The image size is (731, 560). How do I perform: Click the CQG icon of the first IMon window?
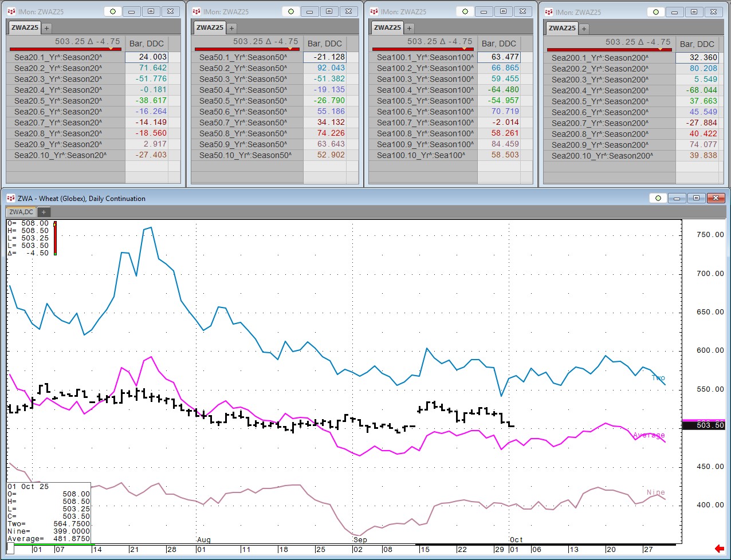11,11
